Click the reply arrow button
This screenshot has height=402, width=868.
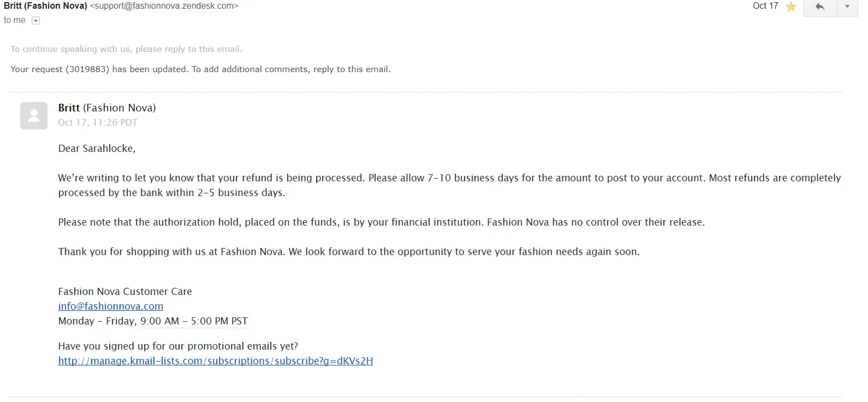(x=819, y=7)
